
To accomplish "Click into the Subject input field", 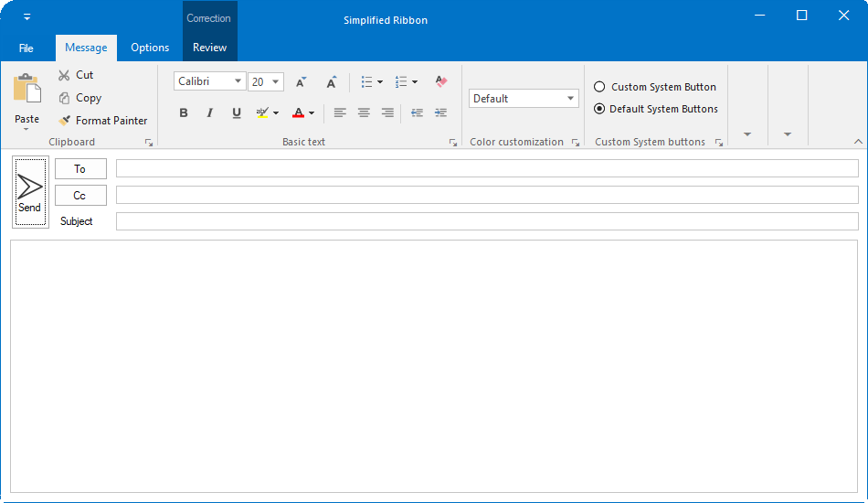I will (x=486, y=221).
